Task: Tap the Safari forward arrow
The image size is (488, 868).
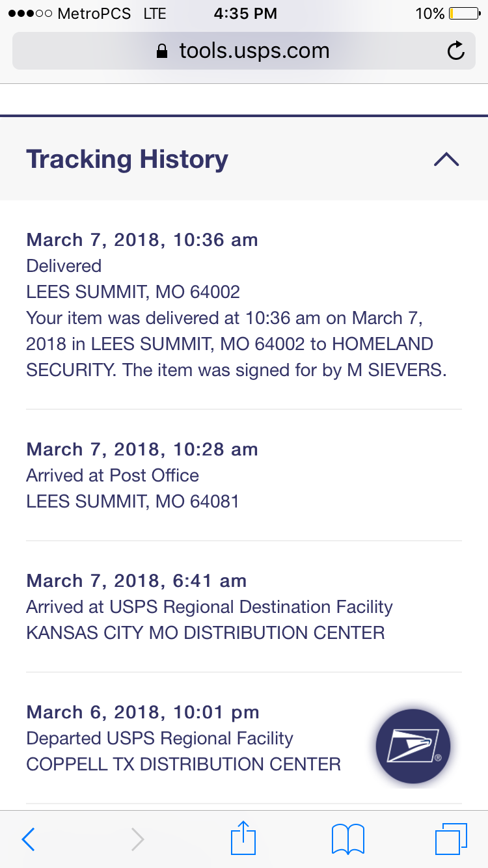Action: coord(137,839)
